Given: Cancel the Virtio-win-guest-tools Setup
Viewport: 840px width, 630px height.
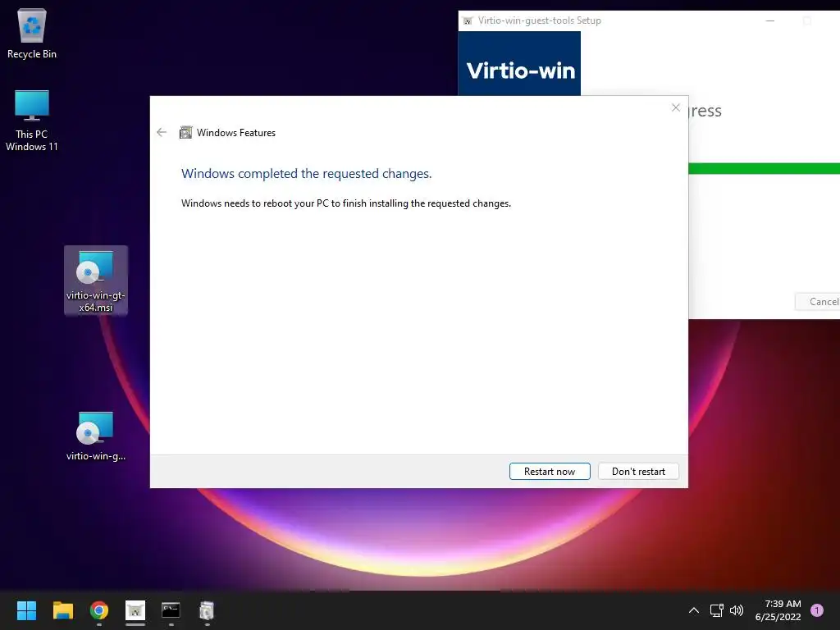Looking at the screenshot, I should tap(818, 302).
